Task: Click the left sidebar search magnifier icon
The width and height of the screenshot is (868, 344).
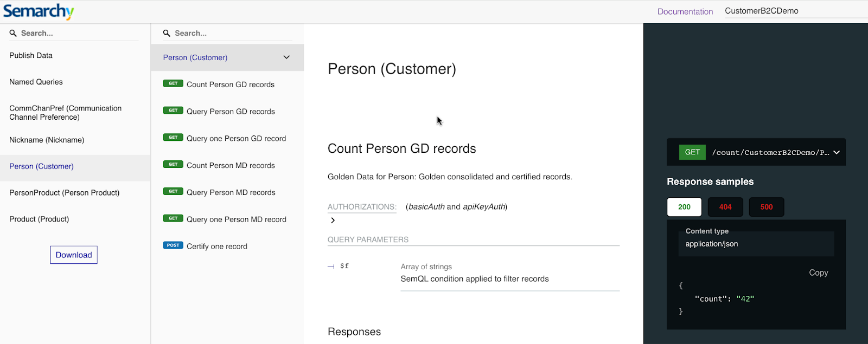Action: point(13,34)
